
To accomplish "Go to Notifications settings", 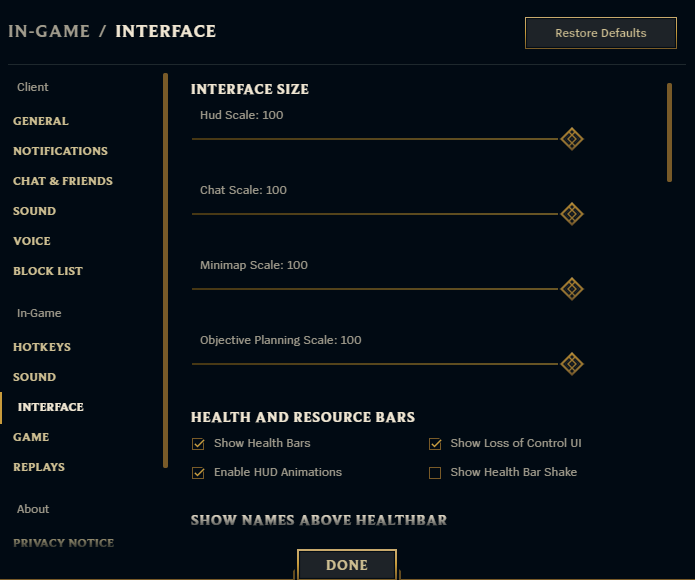I will 60,151.
